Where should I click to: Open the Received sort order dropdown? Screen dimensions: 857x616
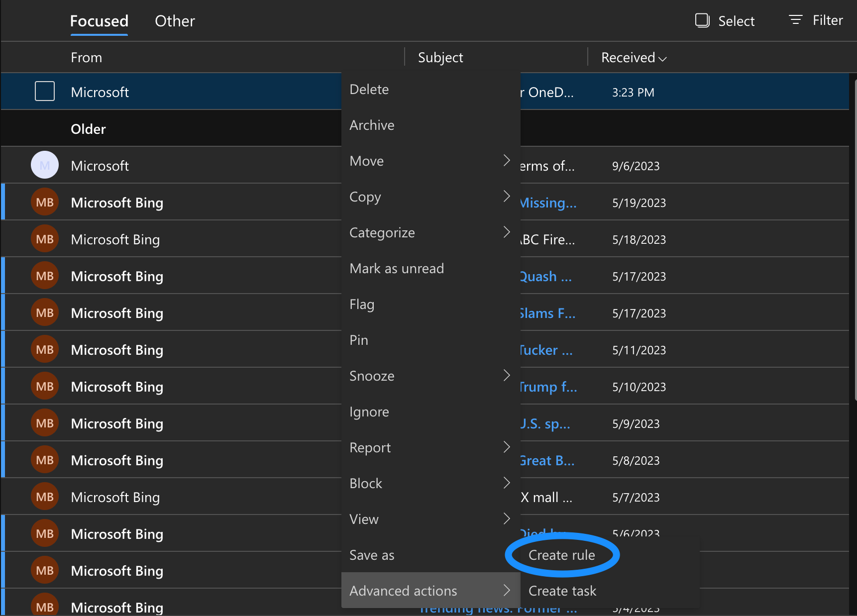coord(632,57)
